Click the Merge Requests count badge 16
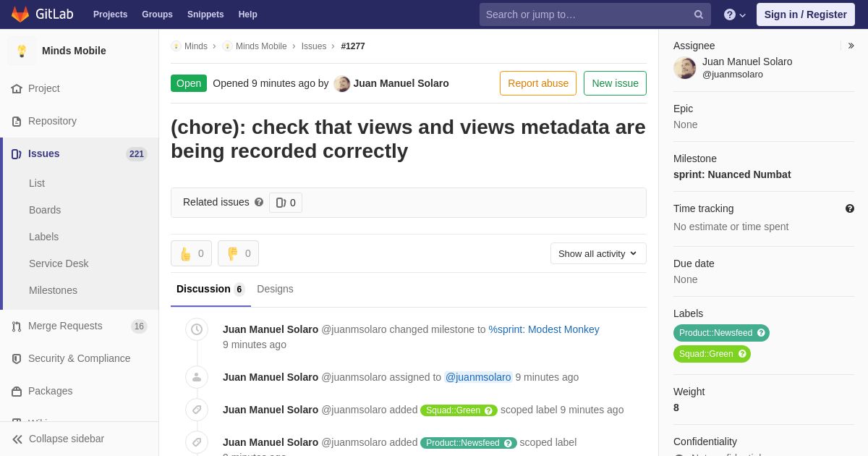Screen dimensions: 868x456 coord(139,326)
